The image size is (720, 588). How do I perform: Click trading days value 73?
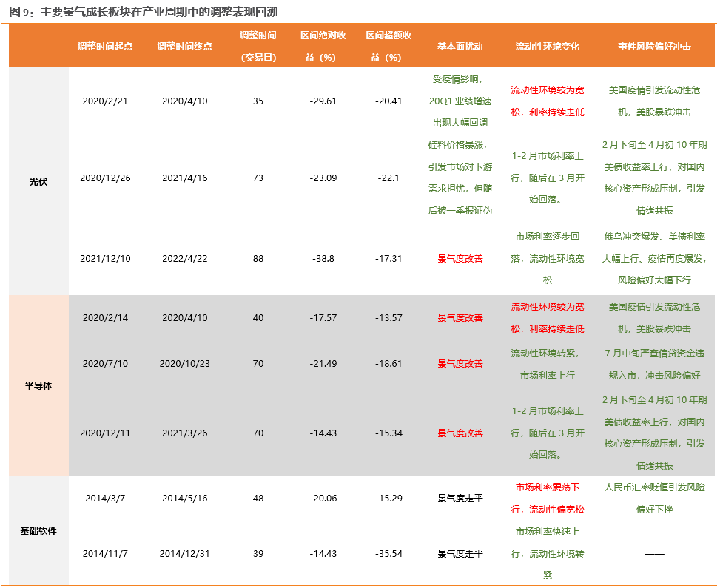click(258, 178)
